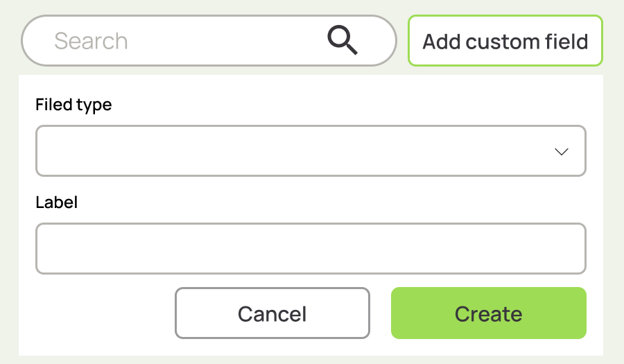624x364 pixels.
Task: Expand the Filed type combo box
Action: [x=311, y=150]
